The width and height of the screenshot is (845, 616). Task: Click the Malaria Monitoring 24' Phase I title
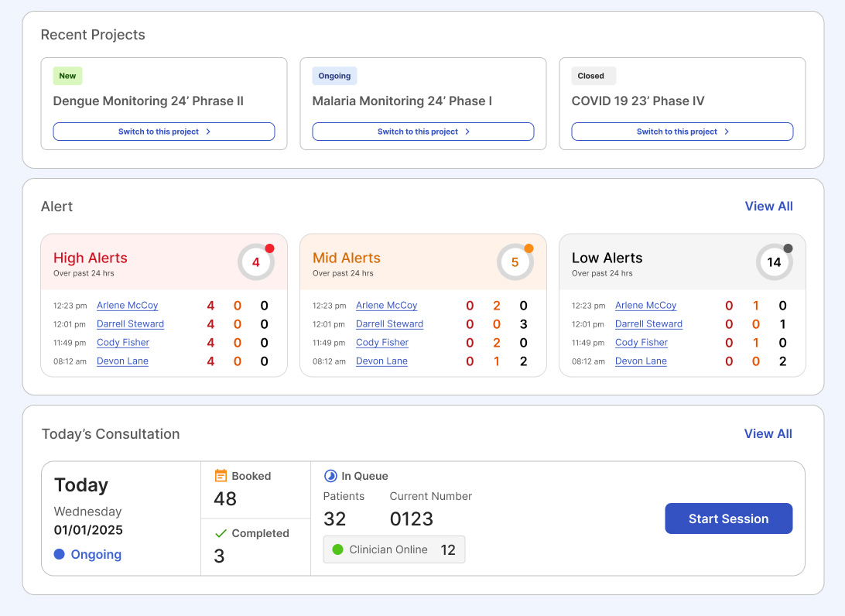402,101
